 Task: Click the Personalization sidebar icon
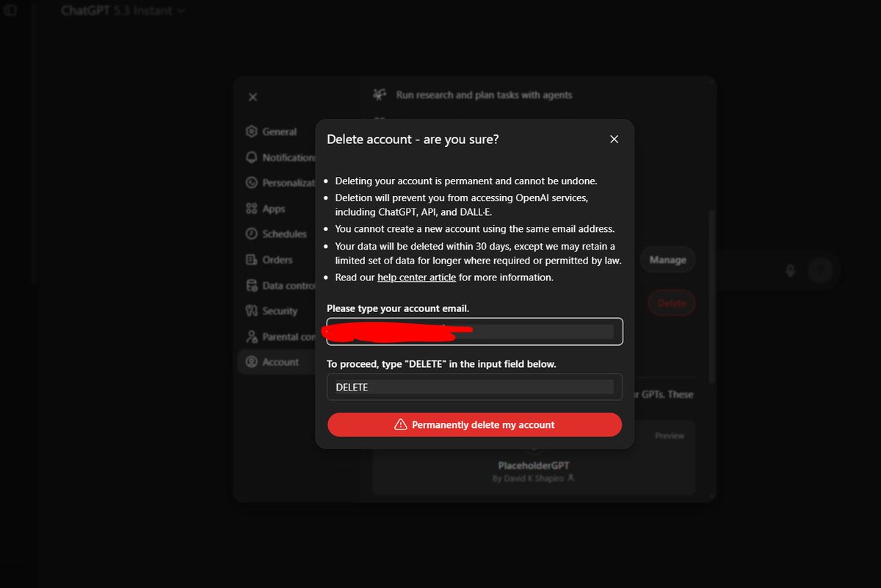tap(251, 184)
